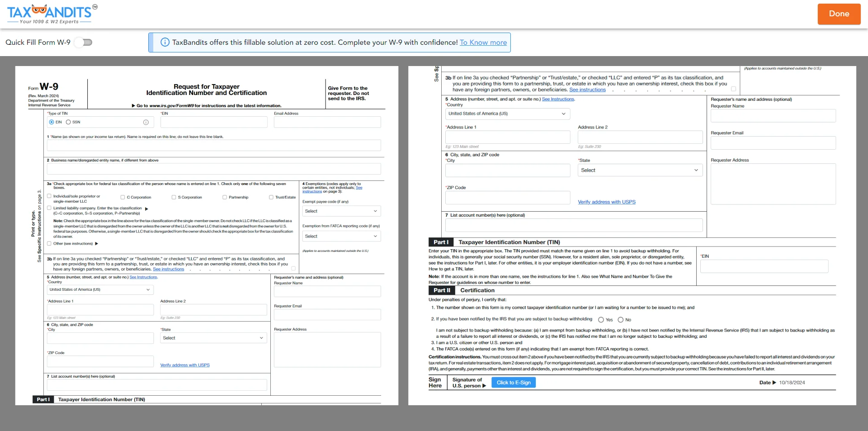Viewport: 868px width, 431px height.
Task: Enable the Quick Fill Form W-9 toggle
Action: [x=83, y=42]
